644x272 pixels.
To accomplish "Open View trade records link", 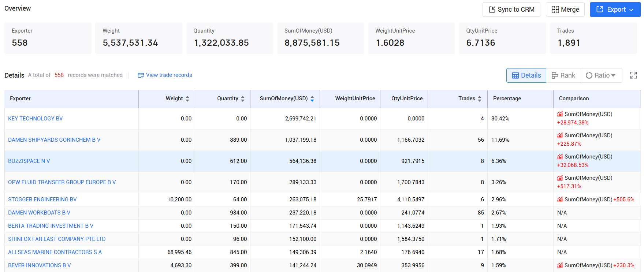I will pyautogui.click(x=169, y=75).
